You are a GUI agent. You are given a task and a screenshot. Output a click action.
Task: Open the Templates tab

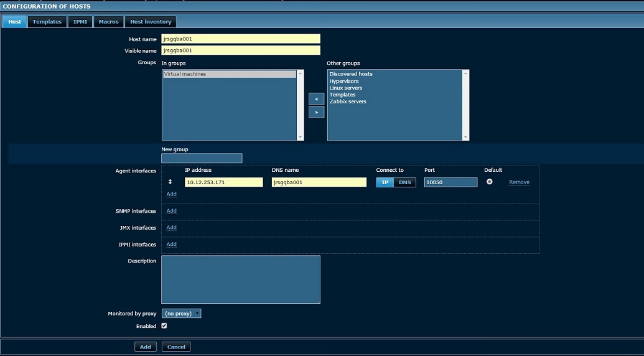click(x=47, y=22)
